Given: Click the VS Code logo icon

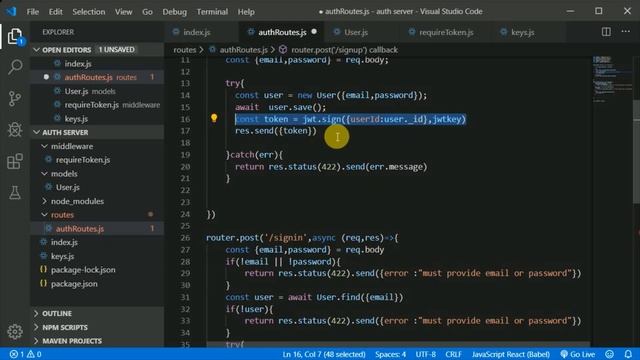Looking at the screenshot, I should [x=11, y=11].
